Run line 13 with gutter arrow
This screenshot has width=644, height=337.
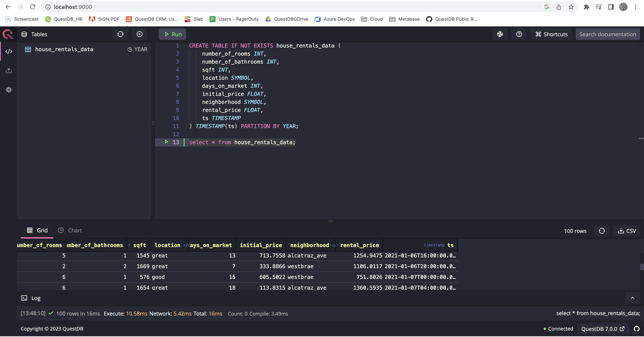(x=166, y=142)
